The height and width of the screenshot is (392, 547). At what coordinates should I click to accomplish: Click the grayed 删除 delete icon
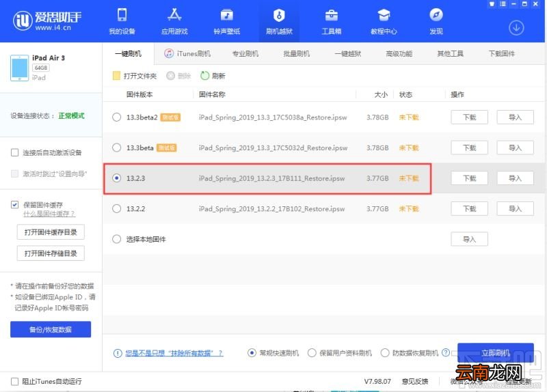pos(170,76)
